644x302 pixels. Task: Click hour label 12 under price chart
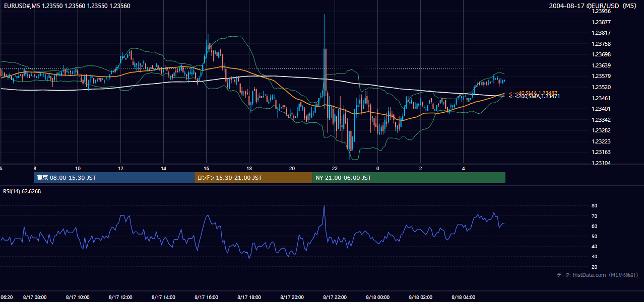click(120, 168)
